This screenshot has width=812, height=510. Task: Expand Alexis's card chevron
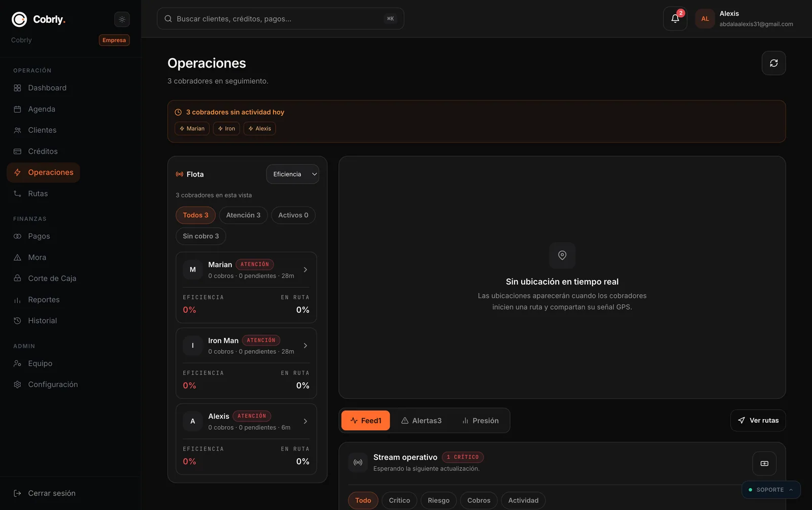pos(305,421)
